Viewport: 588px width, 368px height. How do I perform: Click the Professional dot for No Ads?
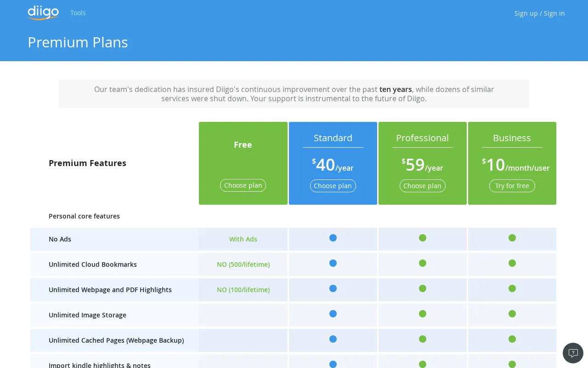(423, 238)
